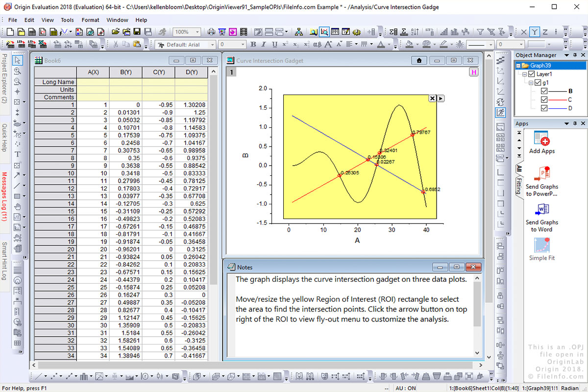Click the Messages Log (11) side tab
This screenshot has width=588, height=392.
coord(4,196)
